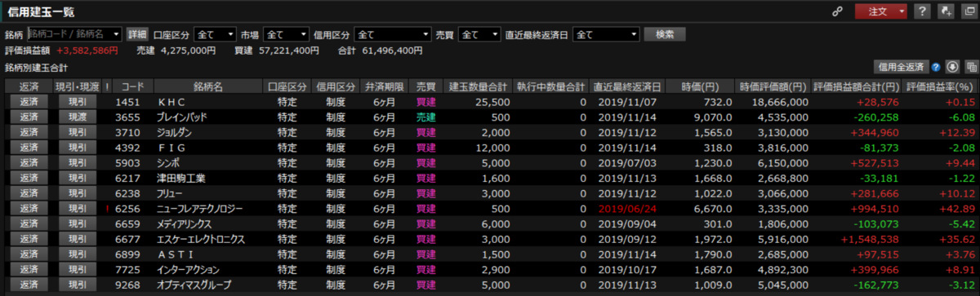Expand the 銘柄コード combo box arrow

115,34
